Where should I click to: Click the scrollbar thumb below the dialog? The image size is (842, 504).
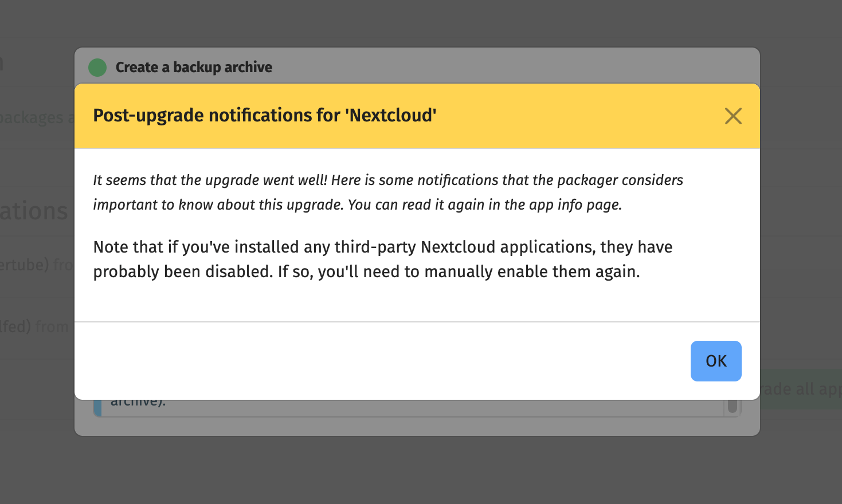click(733, 405)
